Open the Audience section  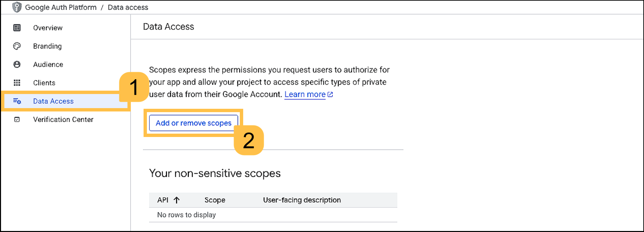[48, 64]
